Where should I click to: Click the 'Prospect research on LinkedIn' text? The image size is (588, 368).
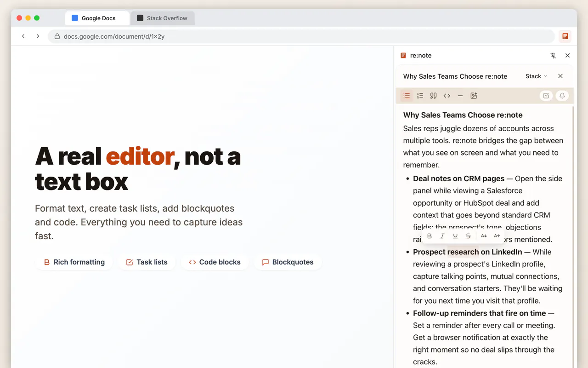pos(468,252)
